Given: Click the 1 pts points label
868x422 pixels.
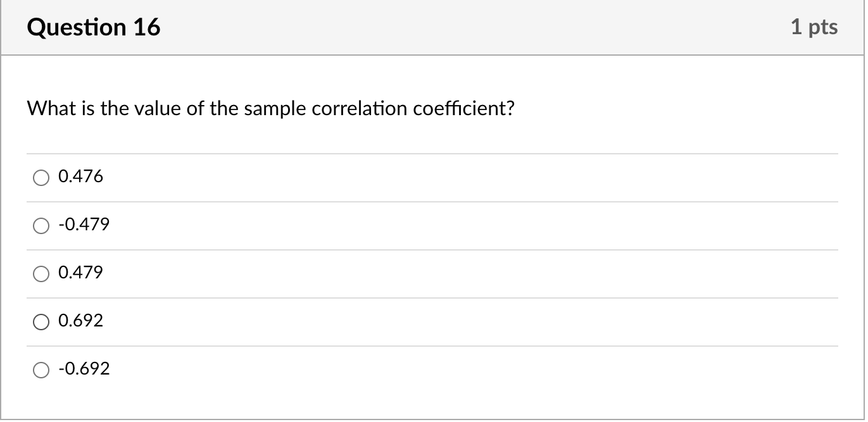Looking at the screenshot, I should [x=814, y=27].
